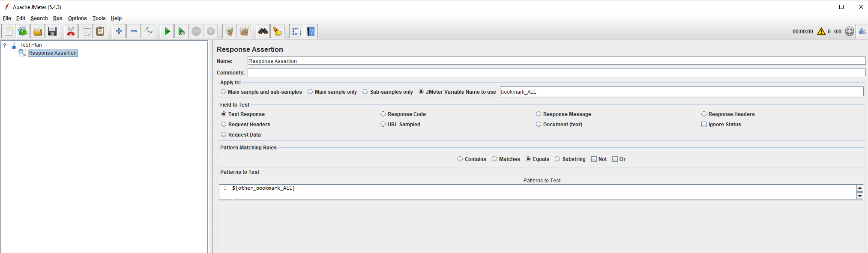
Task: Select Main sample and sub-samples option
Action: point(261,92)
